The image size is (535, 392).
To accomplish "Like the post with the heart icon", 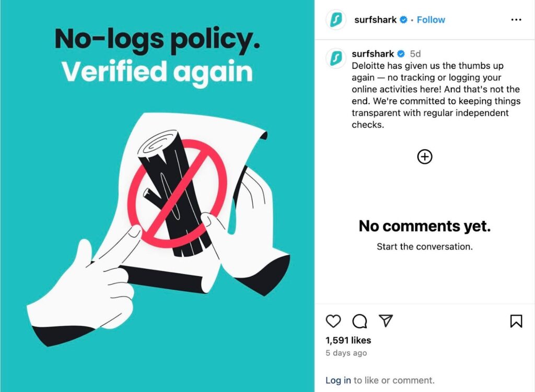I will point(333,320).
